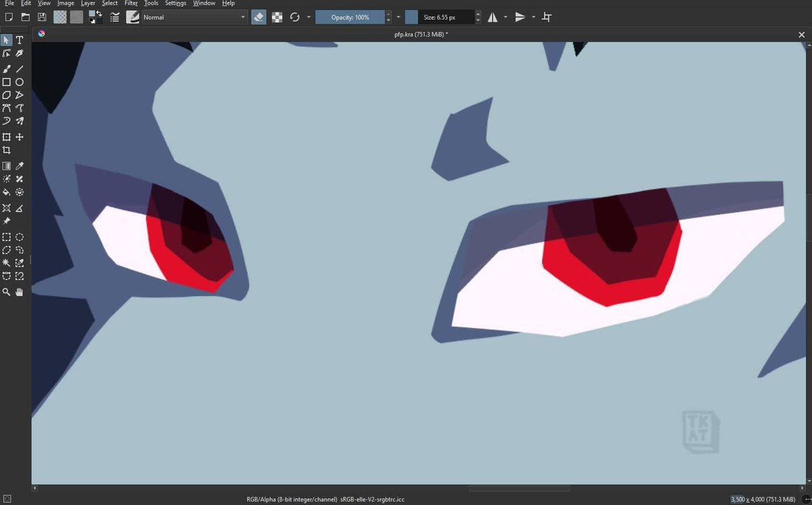Viewport: 812px width, 505px height.
Task: Select the Elliptical Selection tool
Action: pos(20,237)
